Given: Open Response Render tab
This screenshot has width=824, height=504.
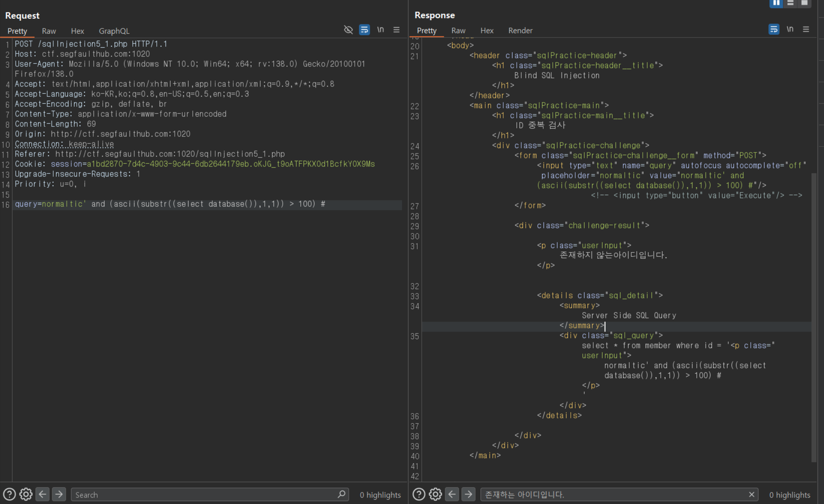Looking at the screenshot, I should click(x=520, y=30).
